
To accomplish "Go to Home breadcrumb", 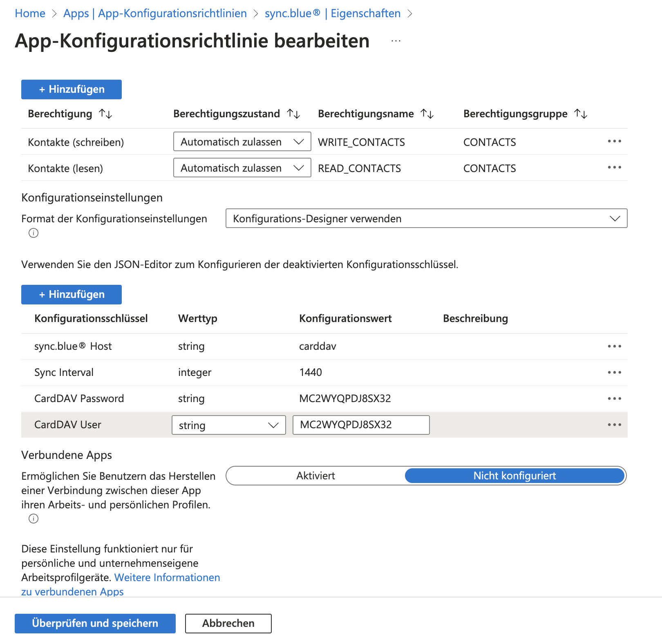I will coord(30,13).
